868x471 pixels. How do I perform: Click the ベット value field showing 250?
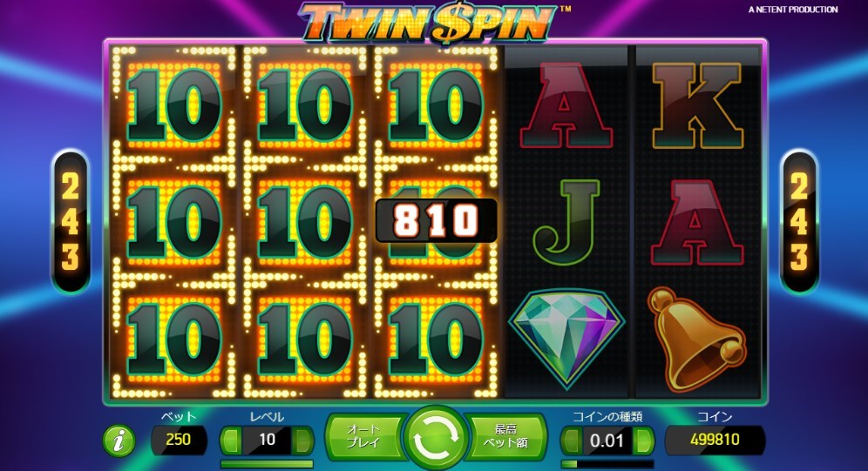coord(179,440)
